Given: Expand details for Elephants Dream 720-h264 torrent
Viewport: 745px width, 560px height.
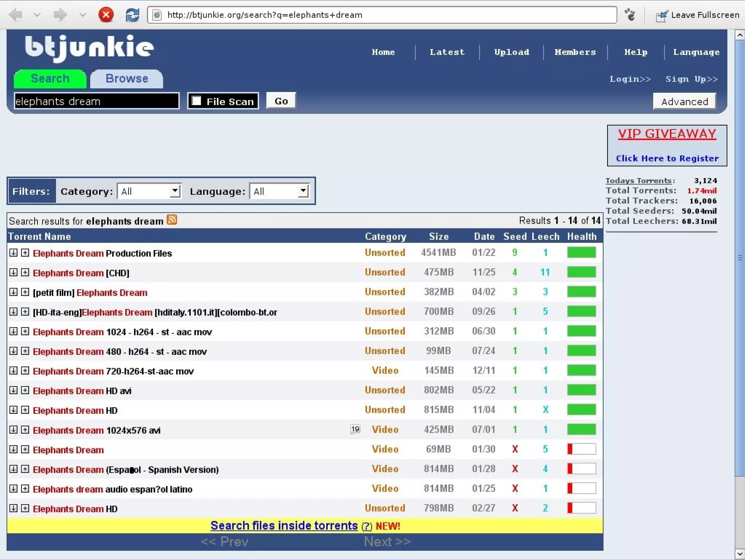Looking at the screenshot, I should click(25, 371).
